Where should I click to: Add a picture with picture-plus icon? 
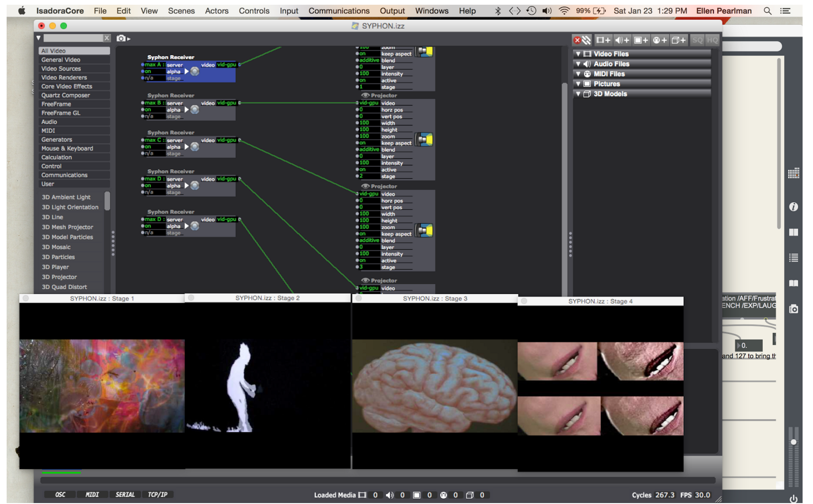point(641,40)
